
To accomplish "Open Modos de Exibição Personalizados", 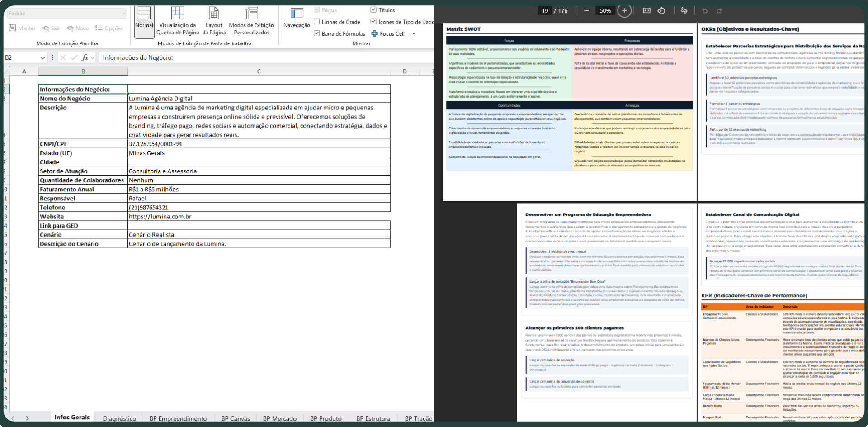I will pyautogui.click(x=251, y=21).
